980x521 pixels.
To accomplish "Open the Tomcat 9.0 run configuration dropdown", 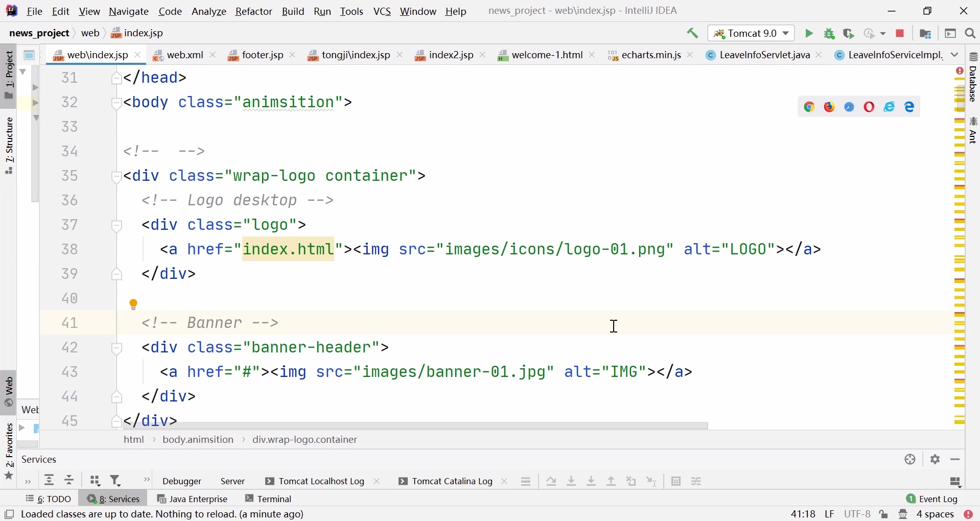I will click(x=752, y=34).
